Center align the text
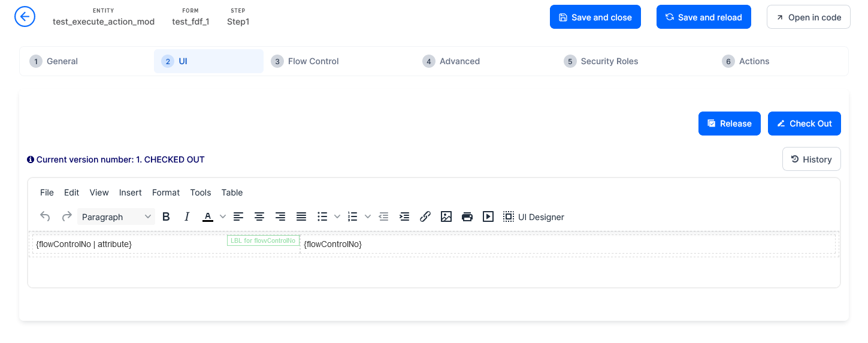Image resolution: width=868 pixels, height=343 pixels. tap(259, 217)
